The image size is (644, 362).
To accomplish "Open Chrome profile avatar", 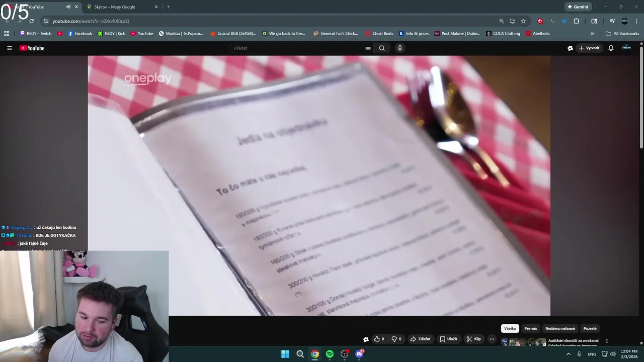I will click(x=624, y=21).
